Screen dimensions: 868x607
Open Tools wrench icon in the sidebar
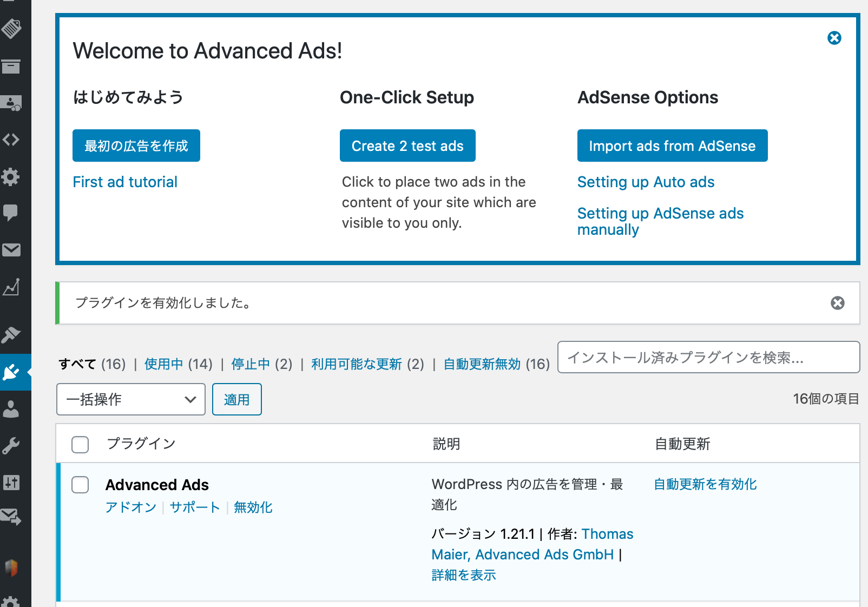[x=11, y=445]
